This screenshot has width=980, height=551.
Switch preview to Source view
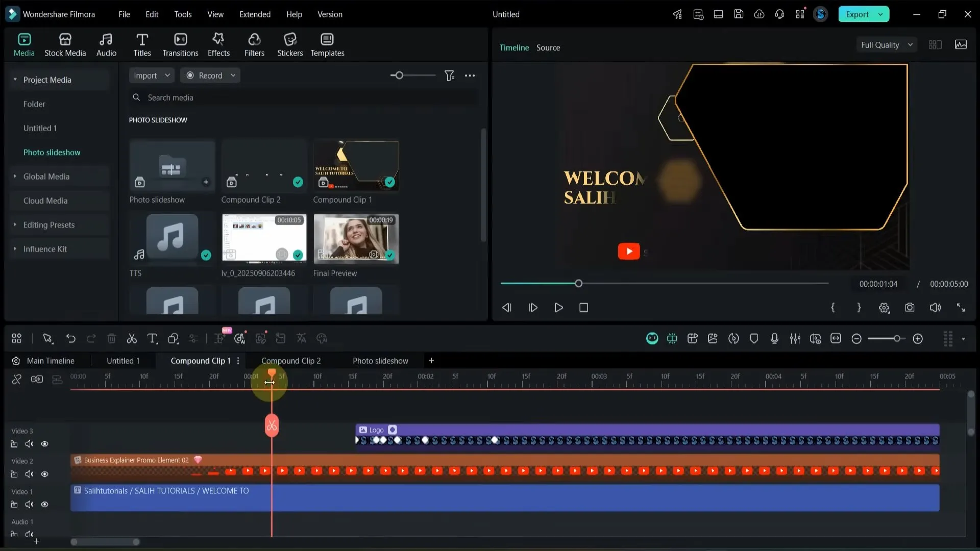(548, 47)
